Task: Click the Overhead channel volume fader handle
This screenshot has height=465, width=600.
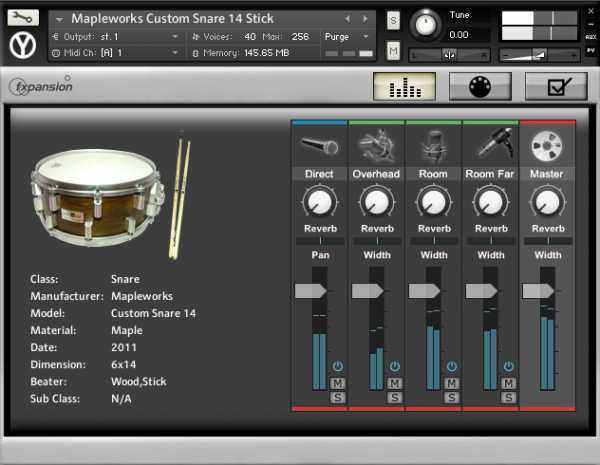Action: coord(368,291)
